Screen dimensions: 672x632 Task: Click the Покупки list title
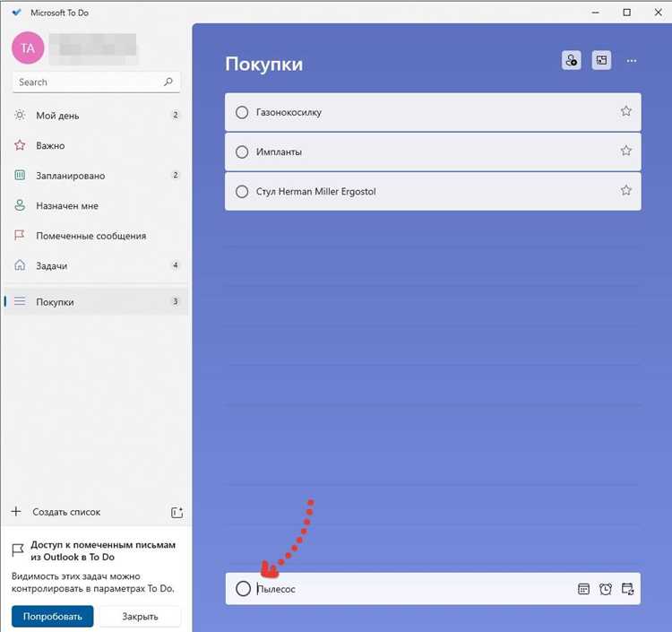[264, 64]
